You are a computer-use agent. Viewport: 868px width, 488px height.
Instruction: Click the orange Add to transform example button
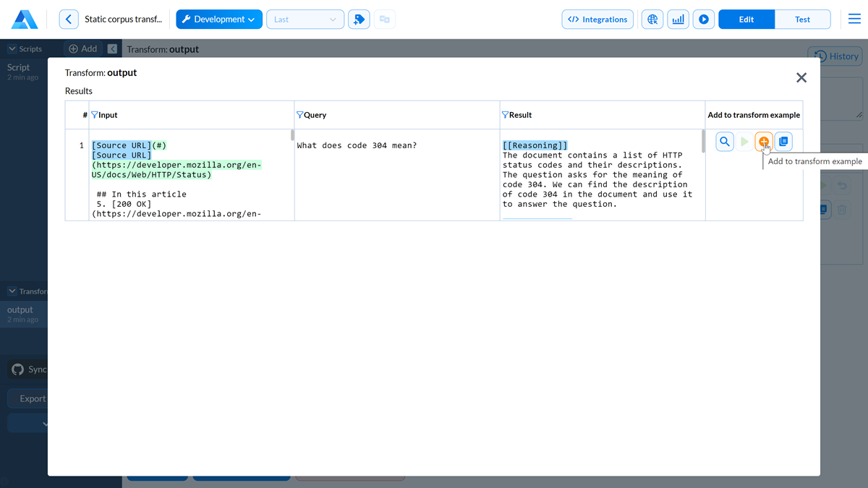(x=764, y=142)
